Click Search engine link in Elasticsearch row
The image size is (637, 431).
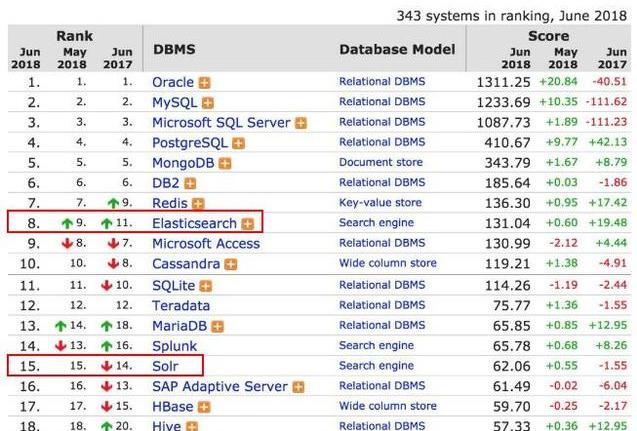(x=376, y=223)
